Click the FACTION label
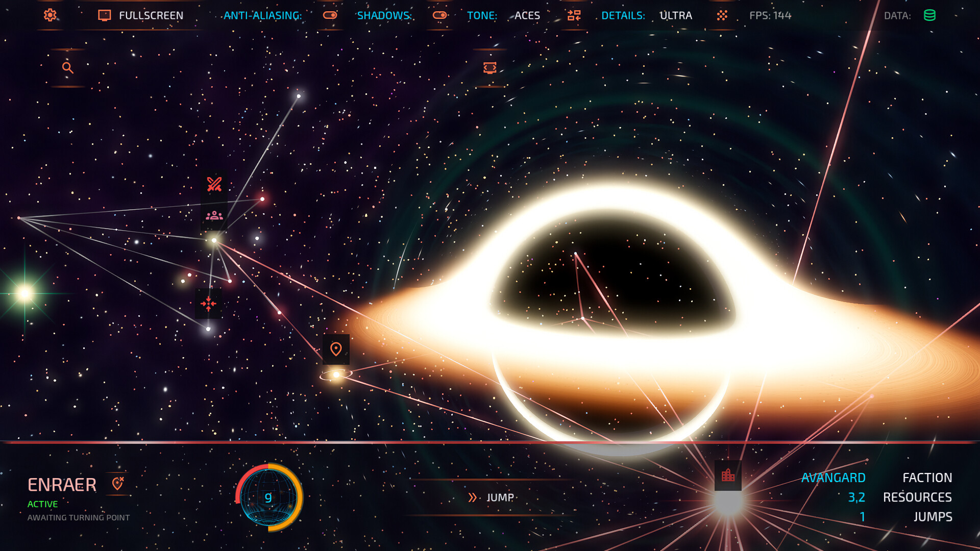This screenshot has width=980, height=551. (927, 478)
